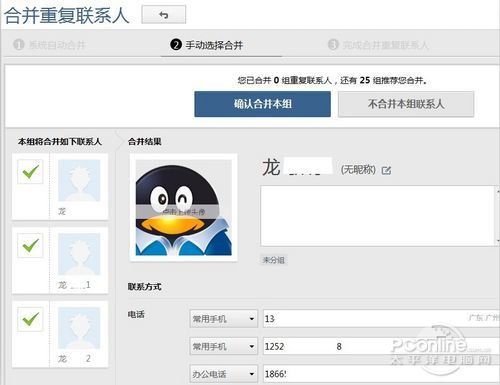Click the (无昵称) nickname text
The width and height of the screenshot is (500, 385).
[358, 170]
